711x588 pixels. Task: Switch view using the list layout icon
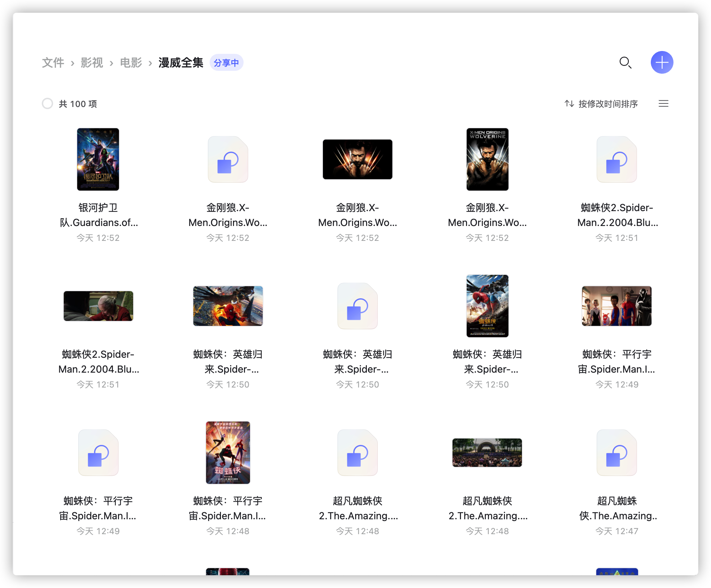pos(663,103)
